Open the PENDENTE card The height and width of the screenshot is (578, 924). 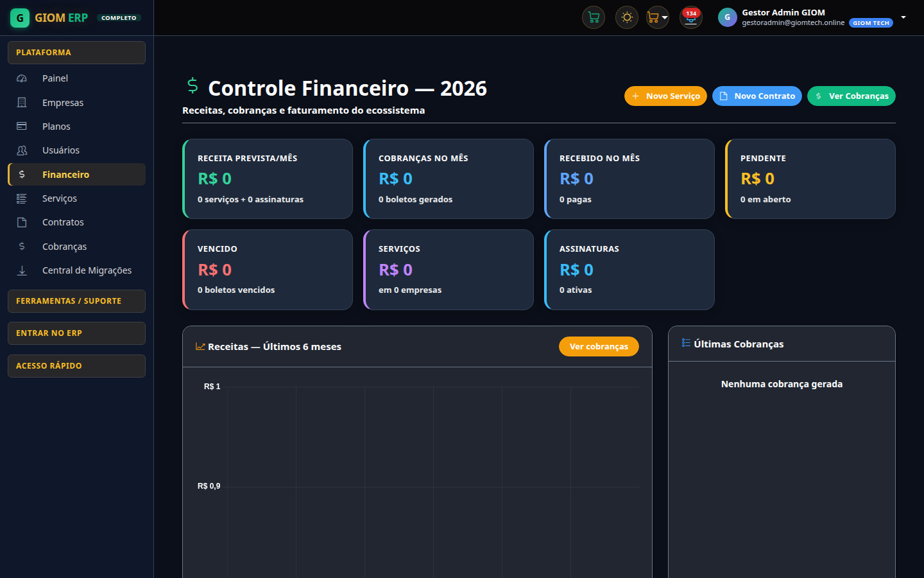(x=810, y=179)
